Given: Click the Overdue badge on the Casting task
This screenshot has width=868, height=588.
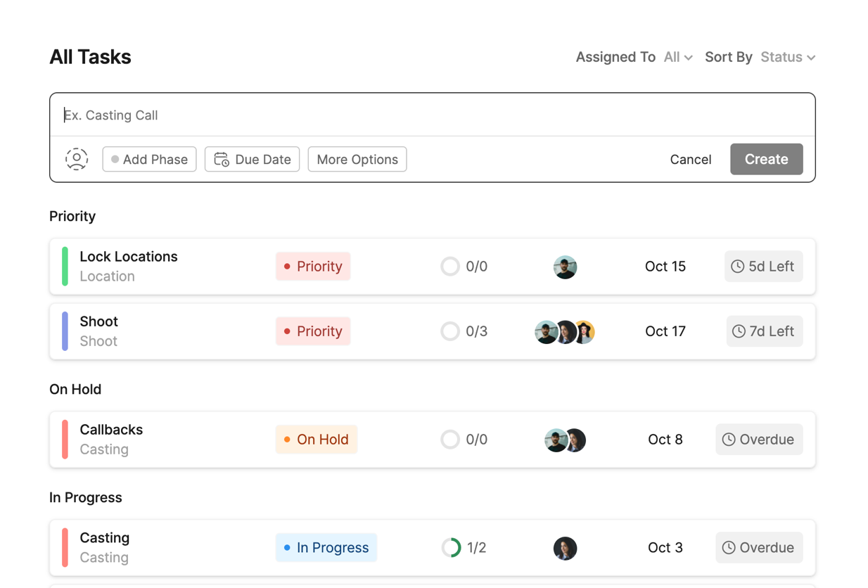Looking at the screenshot, I should point(758,548).
